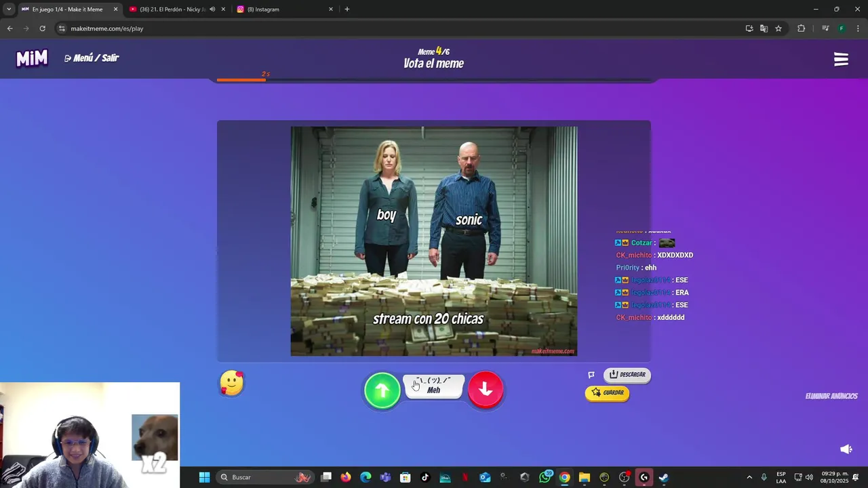Click the meme image thumbnail
The image size is (868, 488).
point(434,241)
